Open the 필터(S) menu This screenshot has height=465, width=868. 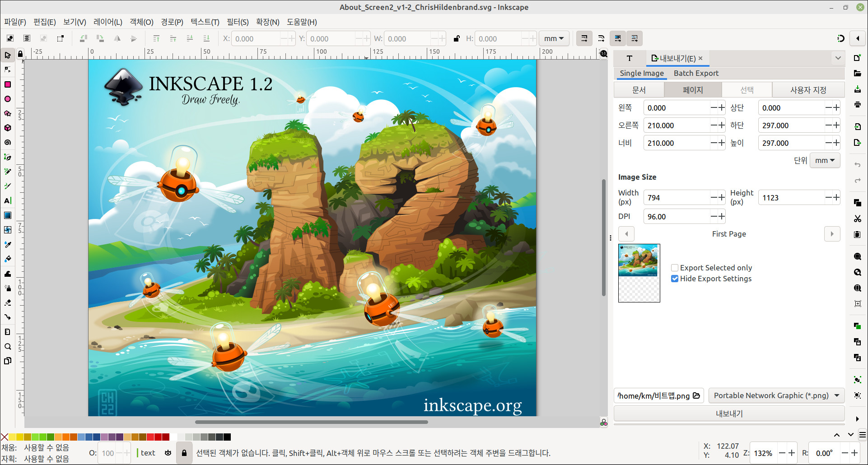[238, 22]
